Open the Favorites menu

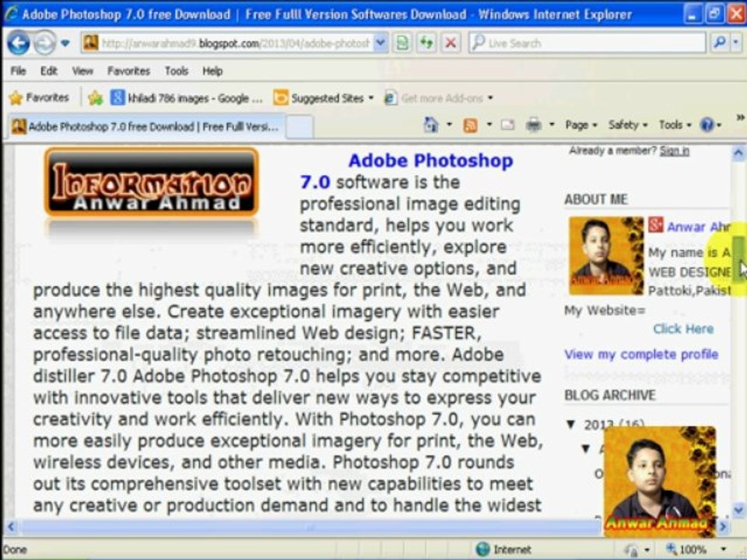pos(128,71)
